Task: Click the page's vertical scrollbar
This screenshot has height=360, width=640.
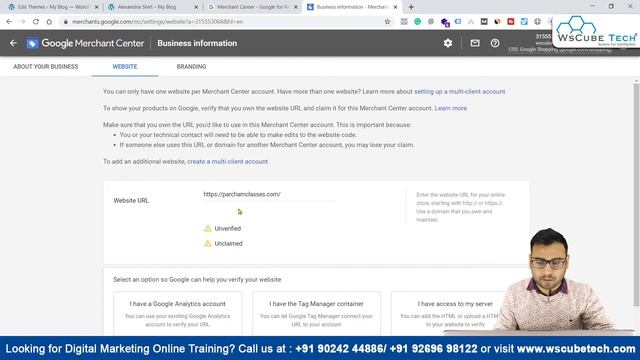Action: [636, 194]
